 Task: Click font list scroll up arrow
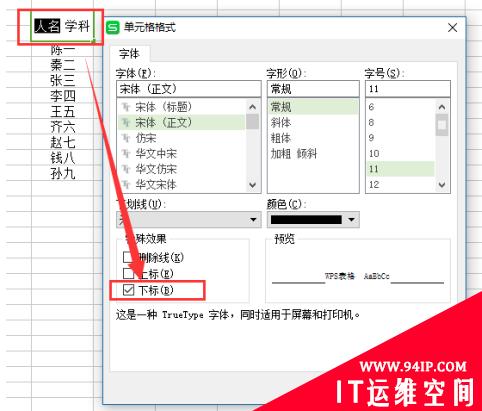coord(253,107)
